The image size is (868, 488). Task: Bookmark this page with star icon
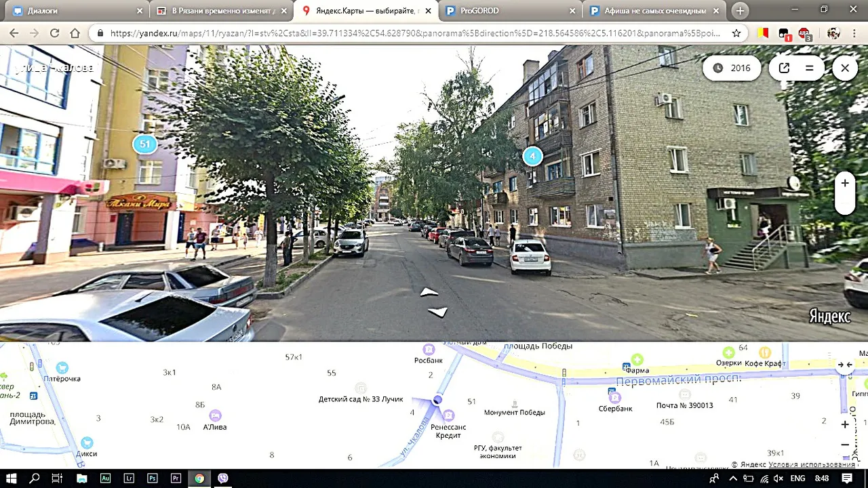coord(736,33)
